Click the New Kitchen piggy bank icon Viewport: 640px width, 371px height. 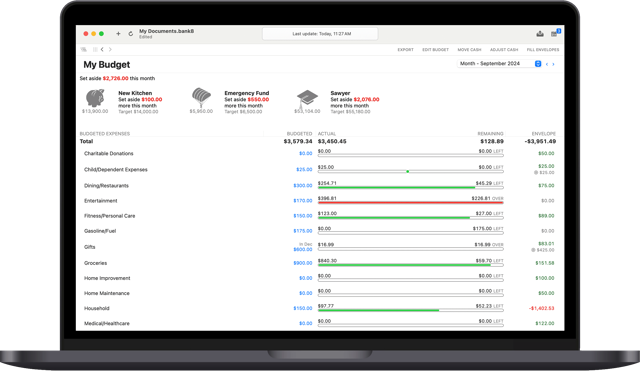pos(95,98)
